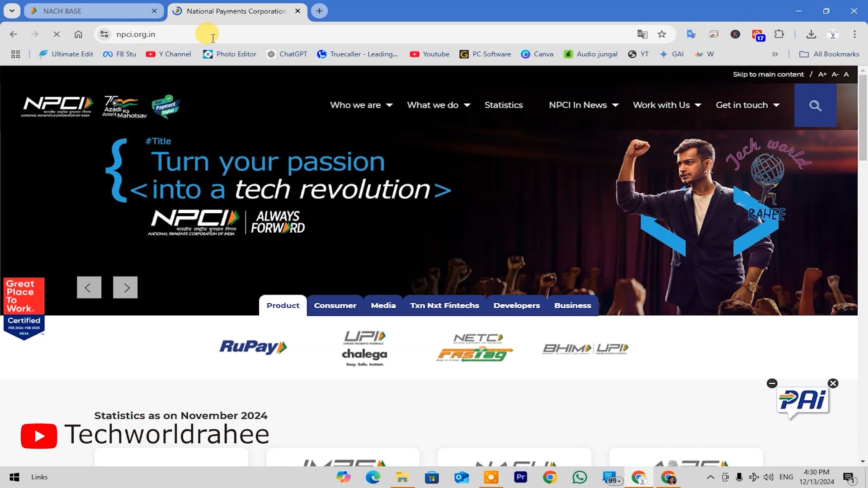Open new browser tab

click(x=319, y=11)
